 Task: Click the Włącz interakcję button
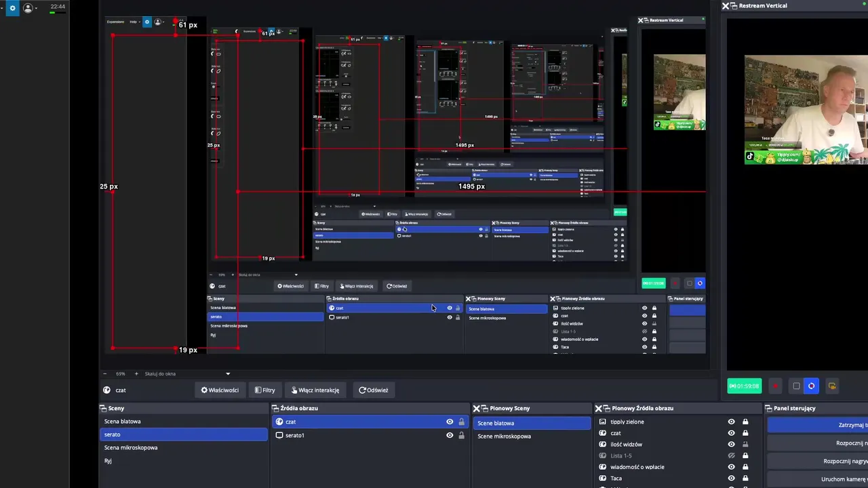(315, 390)
